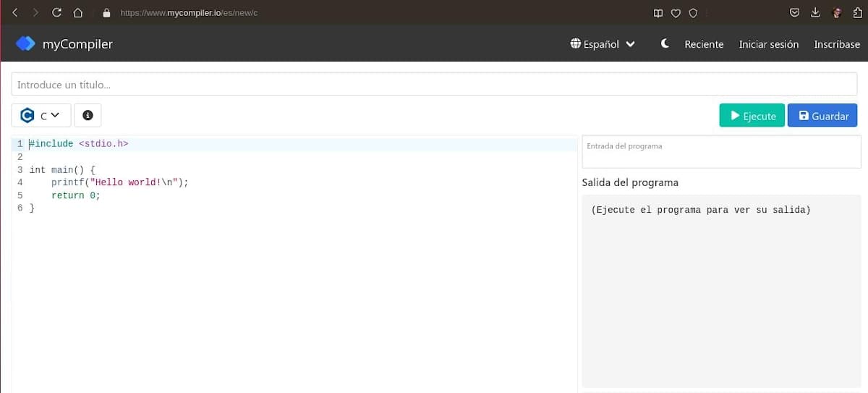Reload the page in the browser
The image size is (868, 393).
[x=57, y=12]
